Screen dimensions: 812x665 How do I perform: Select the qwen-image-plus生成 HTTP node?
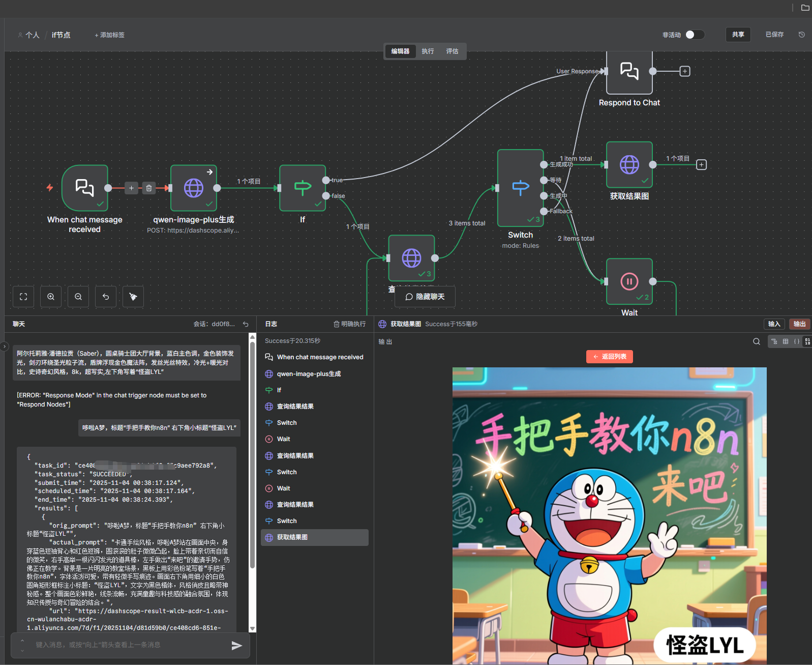pyautogui.click(x=194, y=188)
